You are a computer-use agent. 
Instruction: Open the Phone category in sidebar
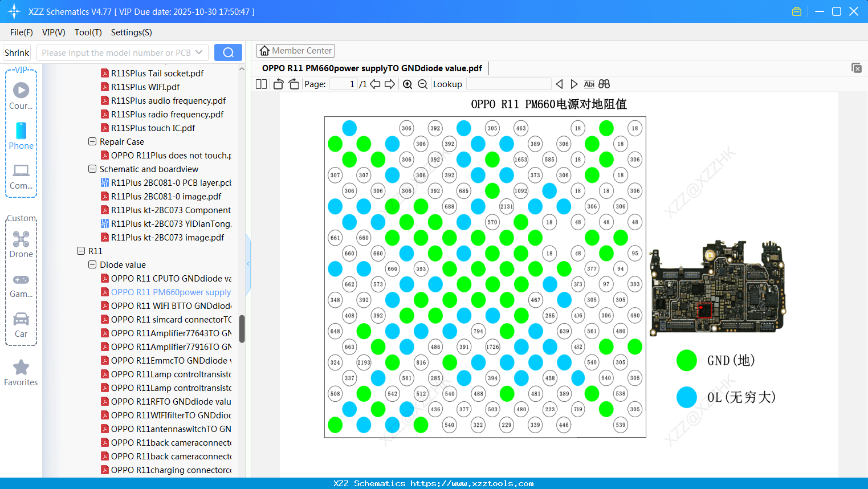tap(21, 136)
